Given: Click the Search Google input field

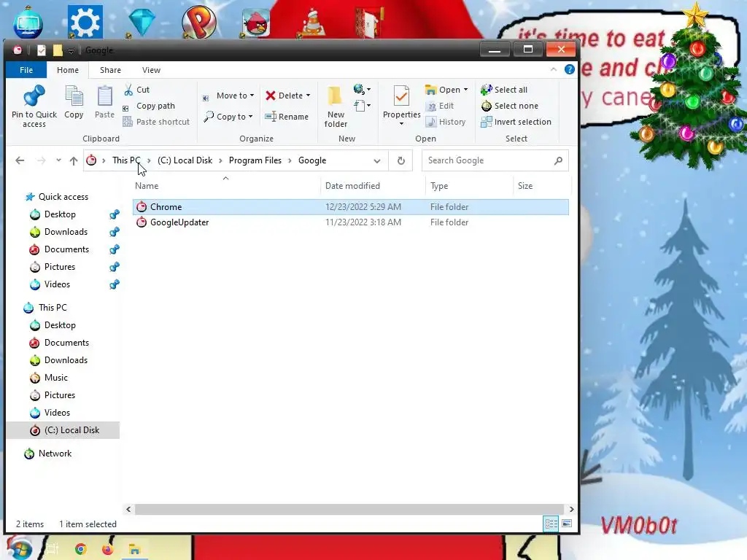Looking at the screenshot, I should [x=489, y=160].
